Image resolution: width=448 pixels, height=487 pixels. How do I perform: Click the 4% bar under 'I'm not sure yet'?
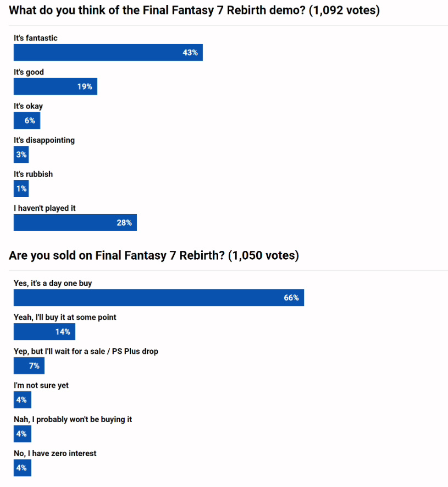point(22,400)
